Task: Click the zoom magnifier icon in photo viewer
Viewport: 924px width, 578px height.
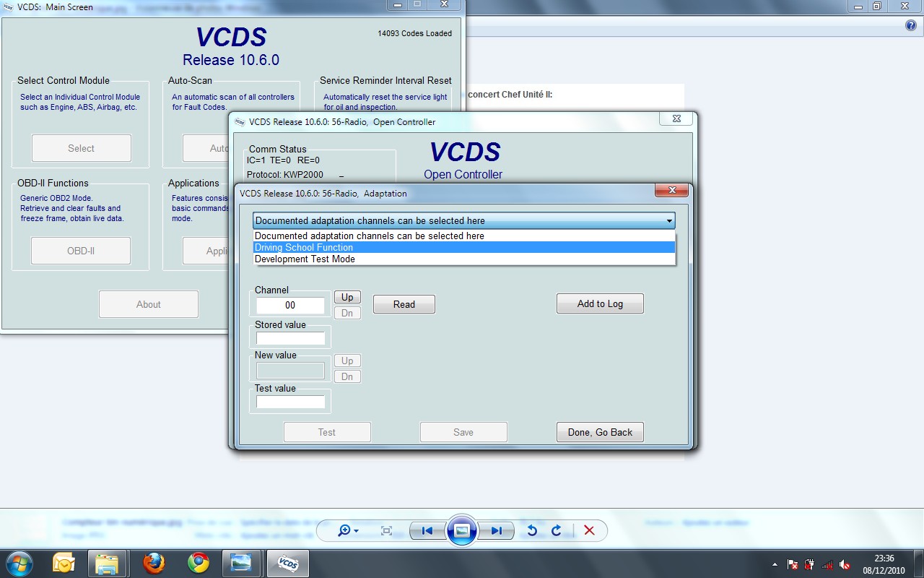Action: coord(345,531)
